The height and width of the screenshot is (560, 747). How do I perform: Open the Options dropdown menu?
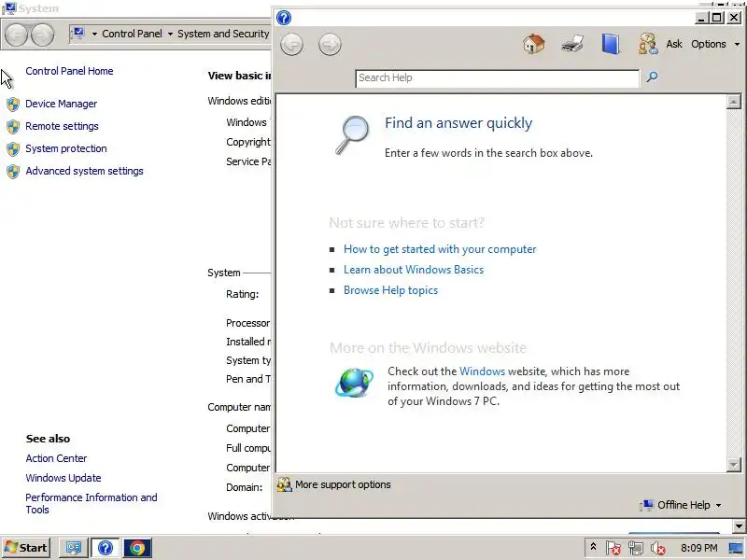(715, 44)
